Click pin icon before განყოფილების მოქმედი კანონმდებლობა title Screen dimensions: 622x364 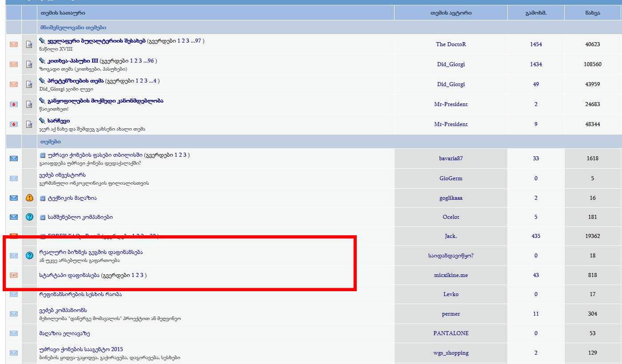point(42,101)
